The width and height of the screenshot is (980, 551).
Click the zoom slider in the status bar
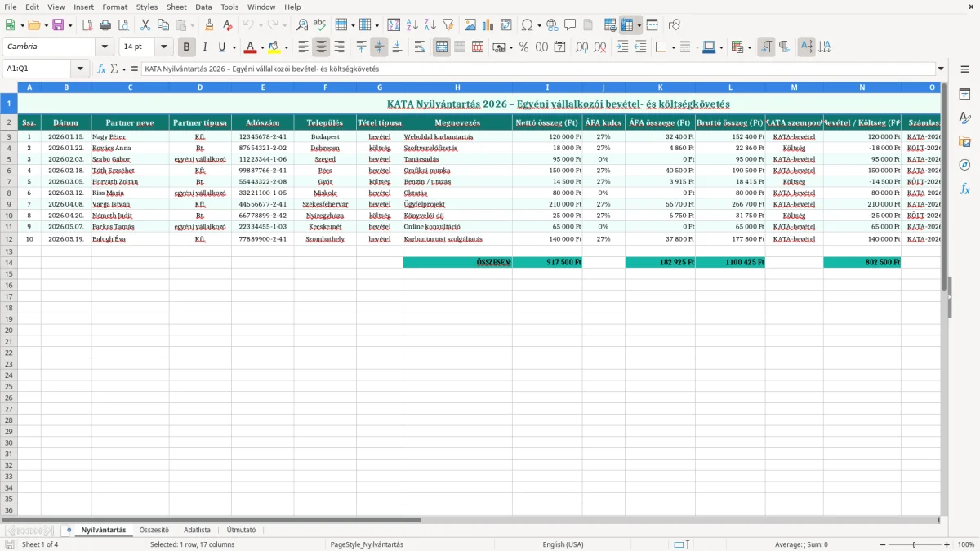(914, 544)
